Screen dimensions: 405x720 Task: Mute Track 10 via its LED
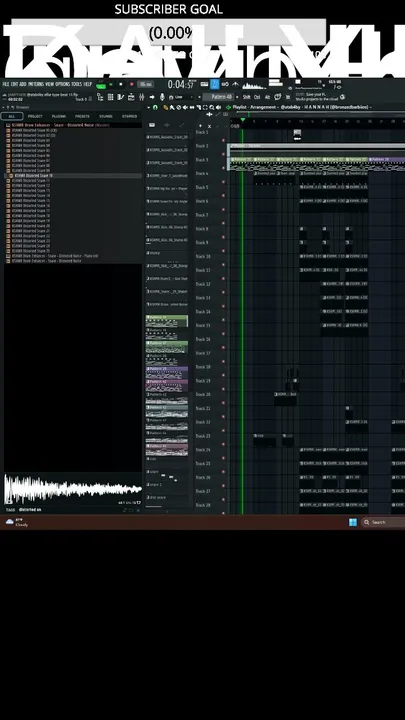coord(224,264)
